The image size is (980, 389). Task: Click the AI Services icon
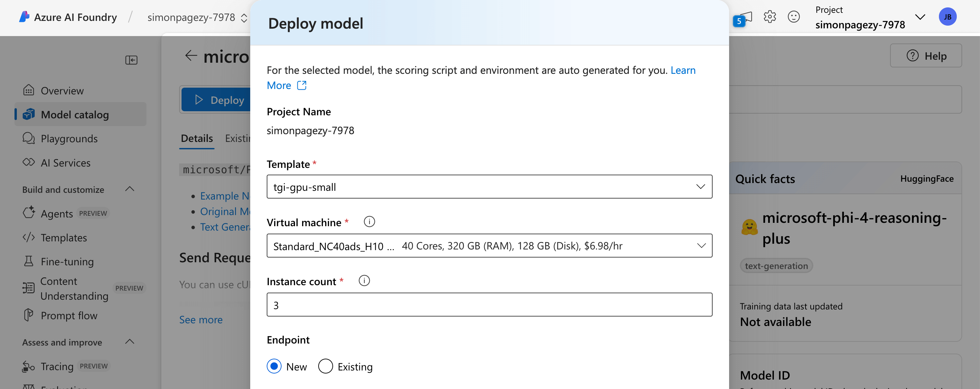(29, 162)
